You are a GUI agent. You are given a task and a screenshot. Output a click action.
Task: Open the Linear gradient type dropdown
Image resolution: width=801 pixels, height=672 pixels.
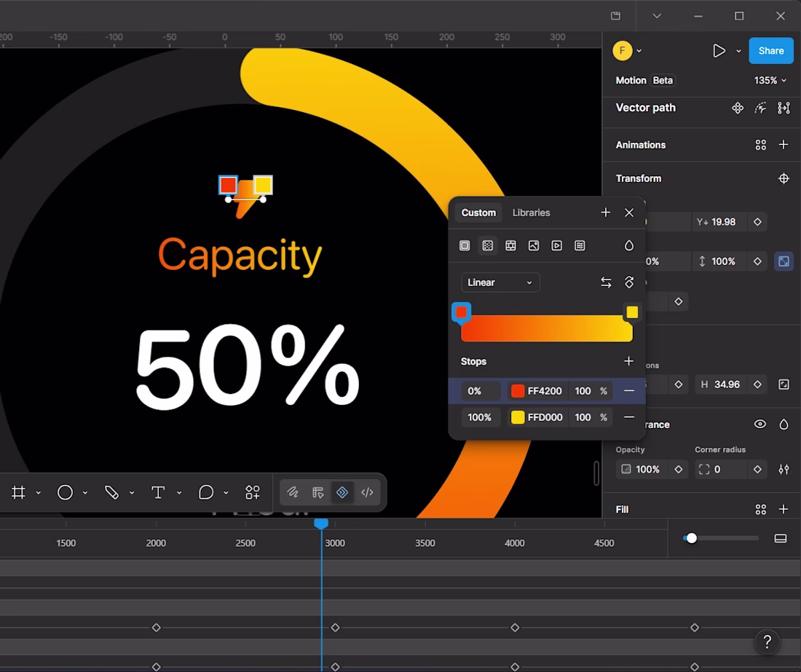tap(500, 282)
